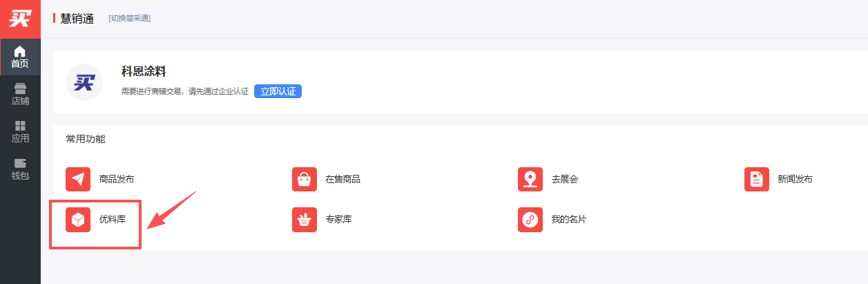The height and width of the screenshot is (284, 868).
Task: Click the 切换慧采通 switch link
Action: [x=129, y=19]
